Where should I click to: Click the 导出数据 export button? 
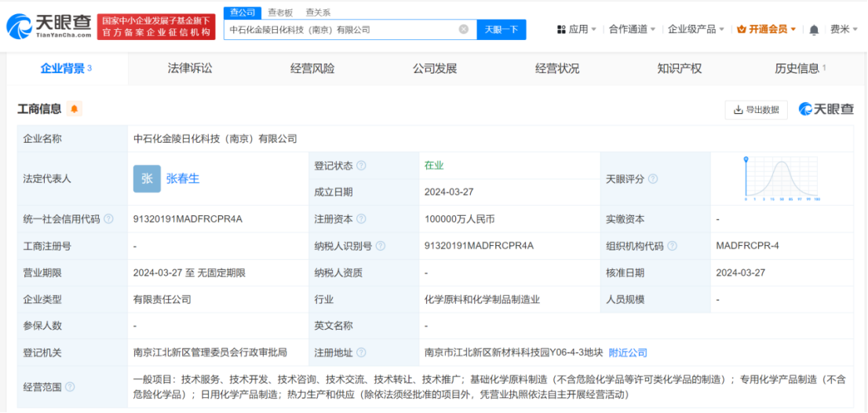pyautogui.click(x=756, y=110)
